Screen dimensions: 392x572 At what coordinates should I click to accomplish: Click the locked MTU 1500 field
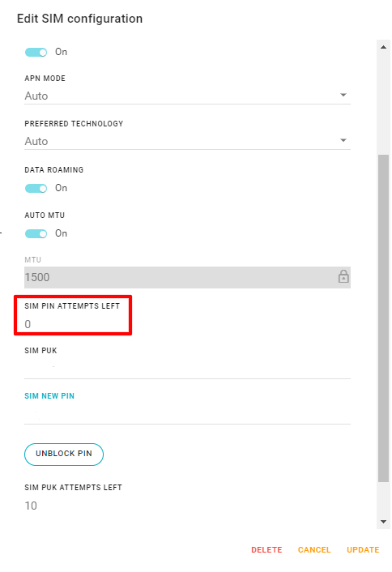pyautogui.click(x=187, y=277)
